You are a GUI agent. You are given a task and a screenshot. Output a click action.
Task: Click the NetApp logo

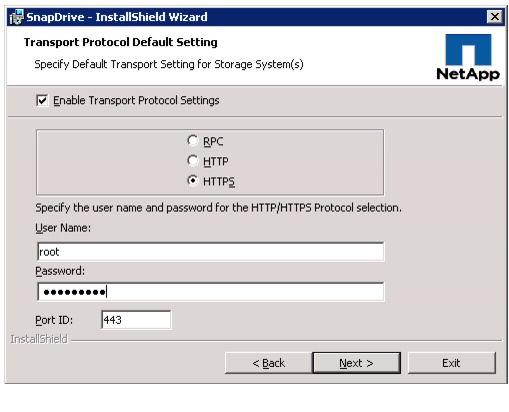[468, 57]
